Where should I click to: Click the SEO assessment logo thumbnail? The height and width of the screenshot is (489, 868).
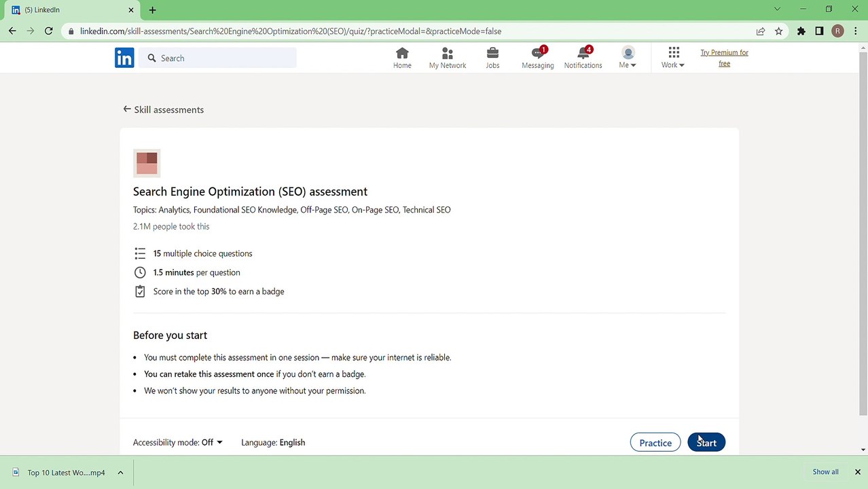147,163
